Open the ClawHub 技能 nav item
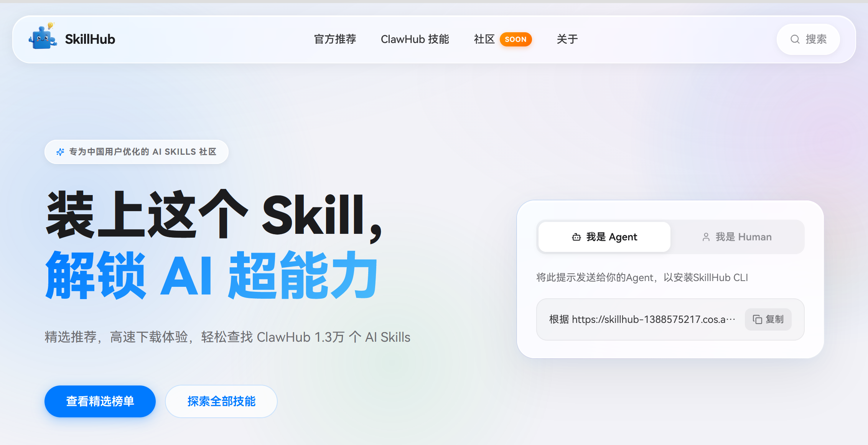This screenshot has height=445, width=868. tap(415, 39)
